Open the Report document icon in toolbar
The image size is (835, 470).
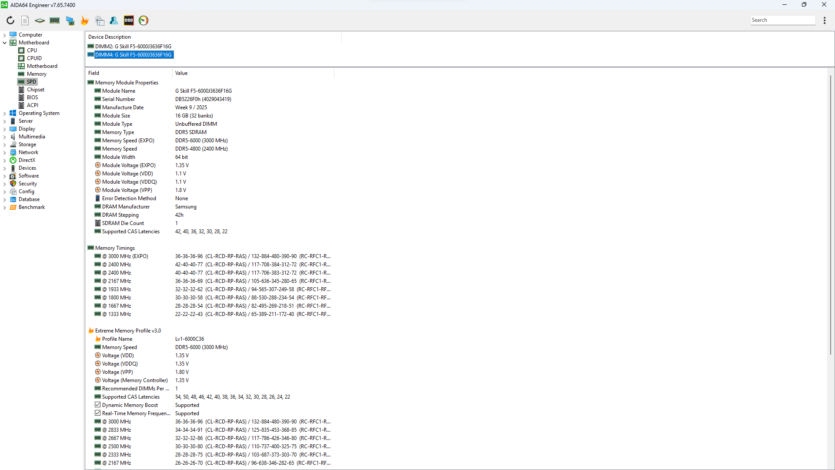coord(25,20)
